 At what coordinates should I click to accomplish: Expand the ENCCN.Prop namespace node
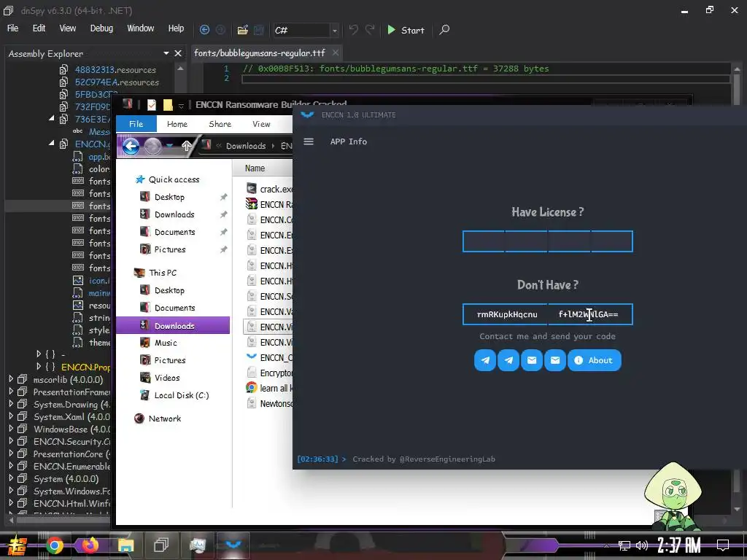pyautogui.click(x=39, y=367)
